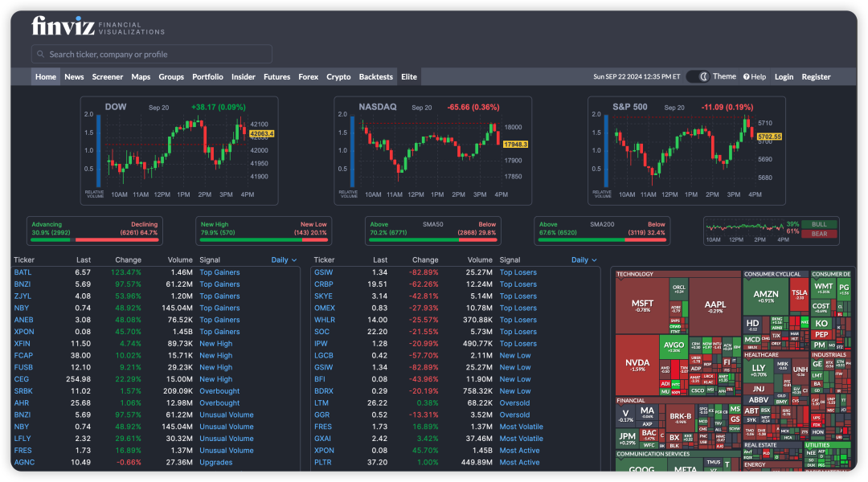Click the MSFT tile in heatmap
Viewport: 868px width, 482px height.
click(642, 305)
